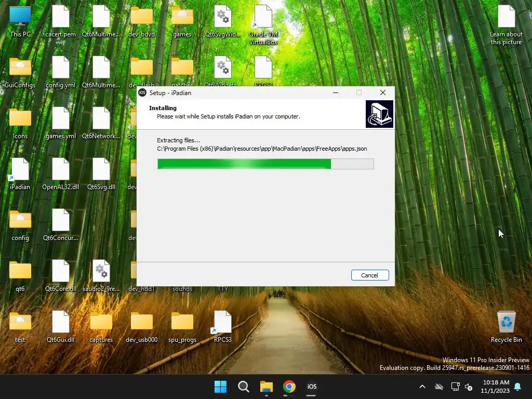
Task: Select the games folder on desktop
Action: [182, 21]
